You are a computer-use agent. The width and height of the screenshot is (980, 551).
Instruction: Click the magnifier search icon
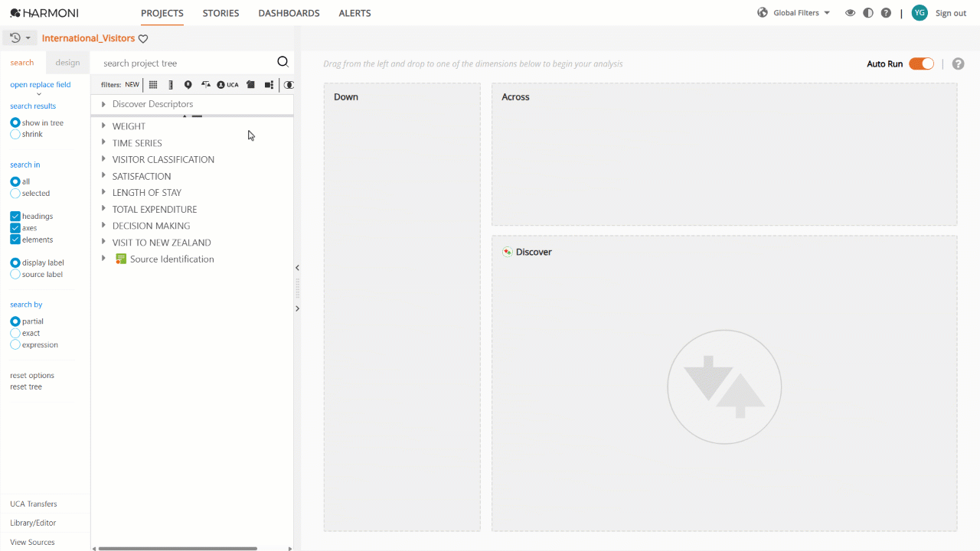(x=283, y=63)
